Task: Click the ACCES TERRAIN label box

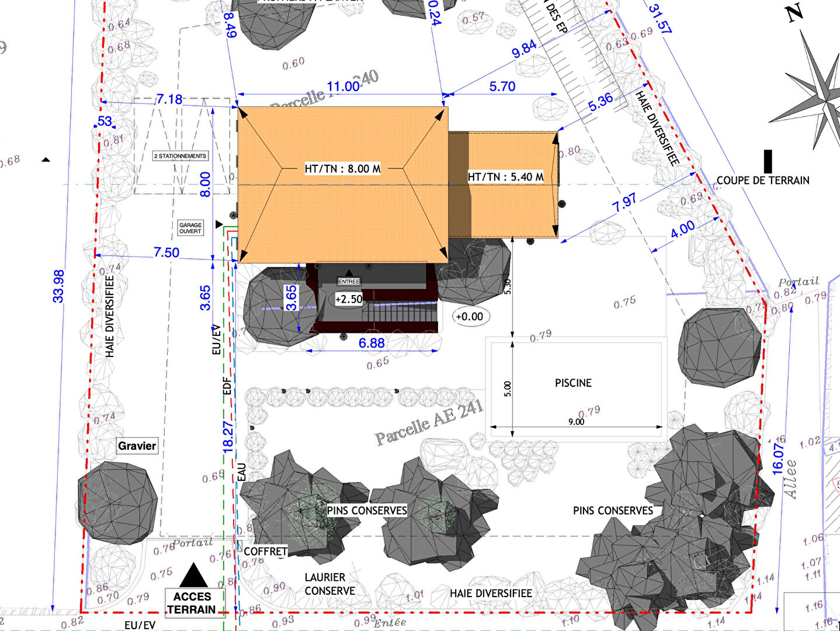Action: point(192,603)
